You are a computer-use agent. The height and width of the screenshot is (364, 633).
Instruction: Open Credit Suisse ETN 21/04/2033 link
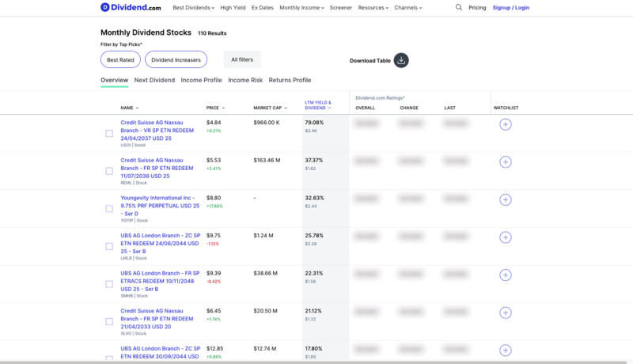(157, 319)
